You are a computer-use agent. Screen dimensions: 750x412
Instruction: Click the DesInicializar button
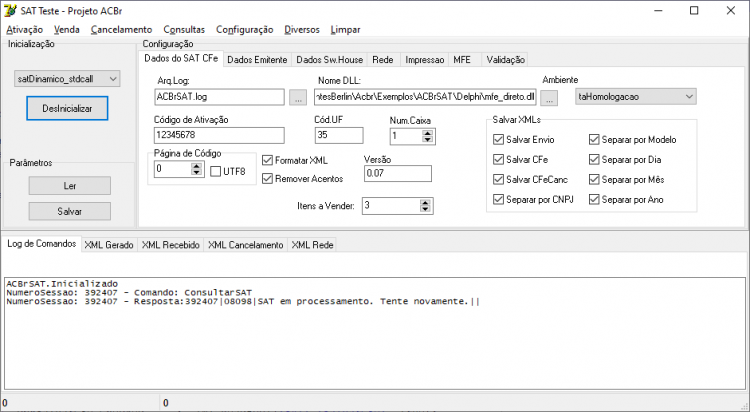[67, 109]
